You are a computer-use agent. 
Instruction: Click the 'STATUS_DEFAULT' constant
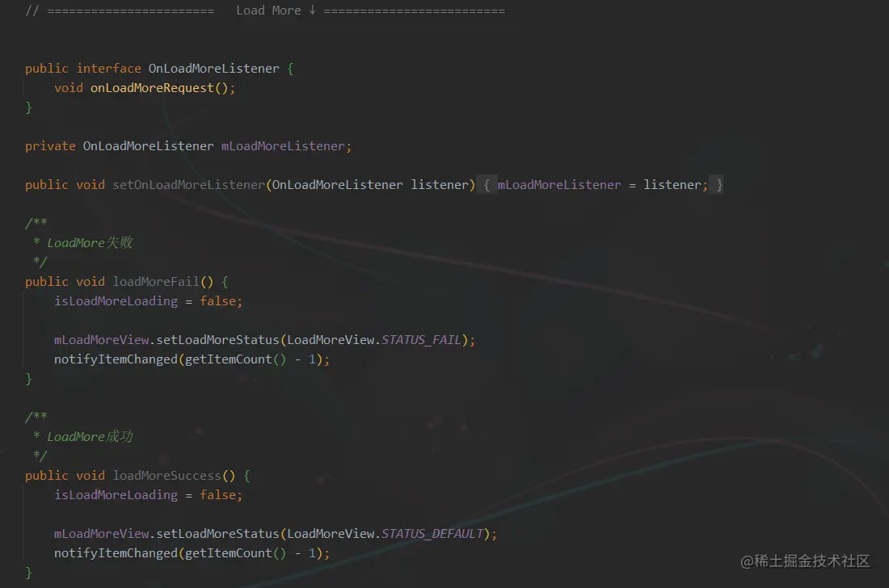pos(432,534)
